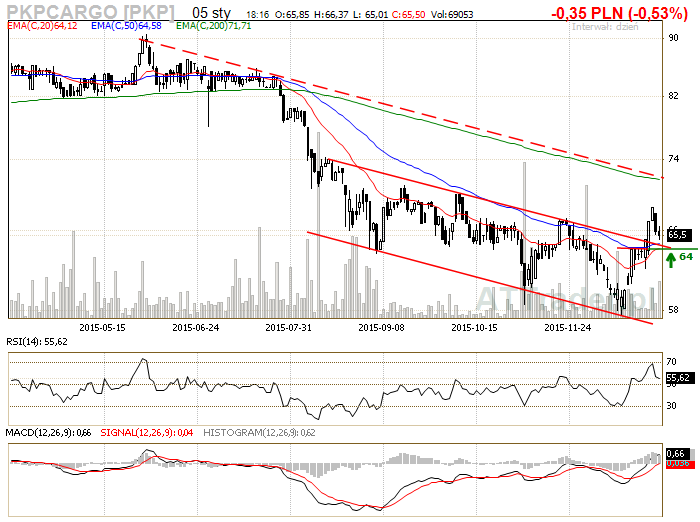Click the date axis label 2015-07-31

click(288, 328)
